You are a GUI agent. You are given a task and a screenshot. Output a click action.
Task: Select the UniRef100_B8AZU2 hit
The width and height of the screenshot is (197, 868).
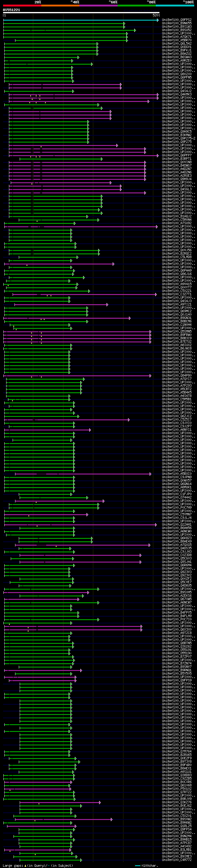coord(177,54)
